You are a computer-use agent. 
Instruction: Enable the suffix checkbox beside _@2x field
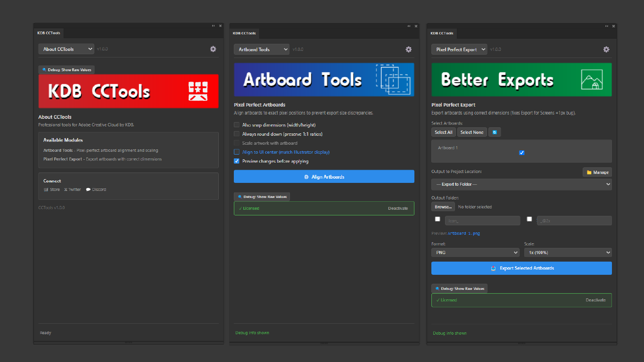529,219
